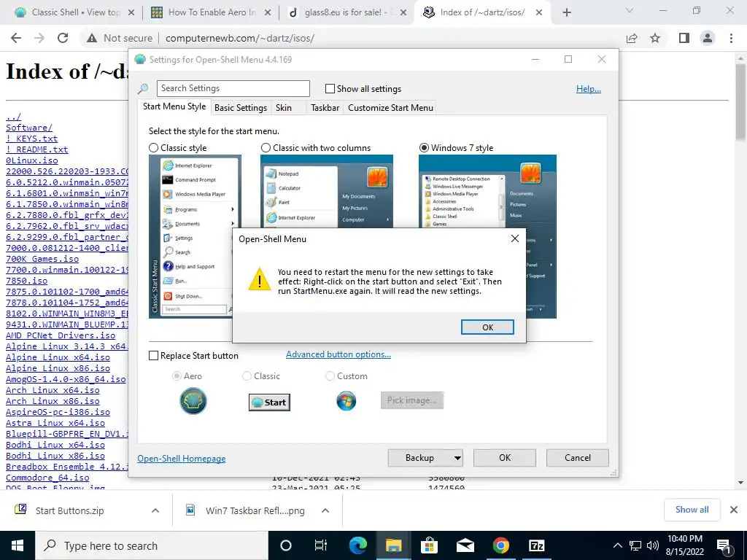This screenshot has width=747, height=560.
Task: Open the Software/ directory link
Action: pos(29,128)
